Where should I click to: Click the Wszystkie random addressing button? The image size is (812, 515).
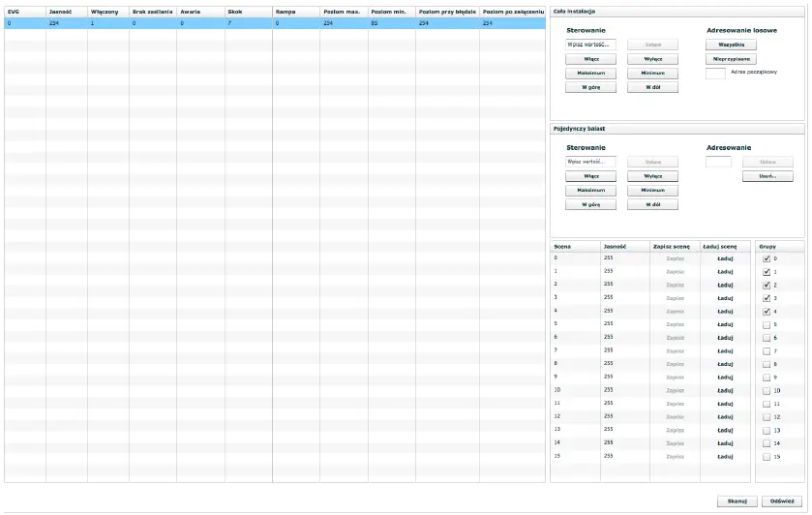[731, 45]
